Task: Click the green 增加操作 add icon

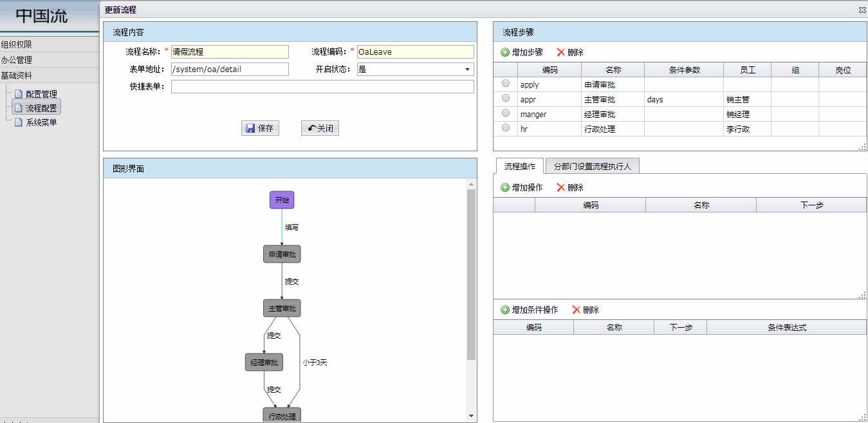Action: pyautogui.click(x=505, y=187)
